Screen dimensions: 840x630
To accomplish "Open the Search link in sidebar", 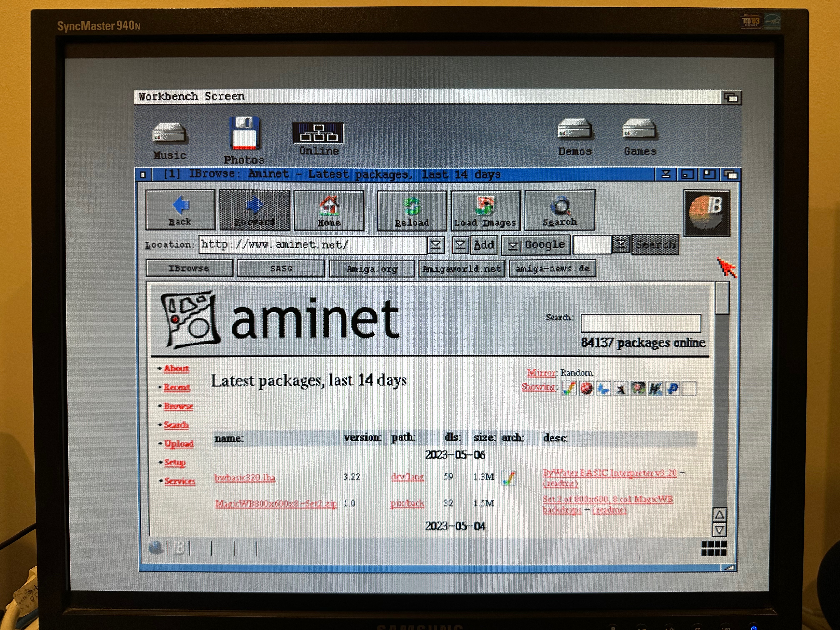I will (x=176, y=425).
